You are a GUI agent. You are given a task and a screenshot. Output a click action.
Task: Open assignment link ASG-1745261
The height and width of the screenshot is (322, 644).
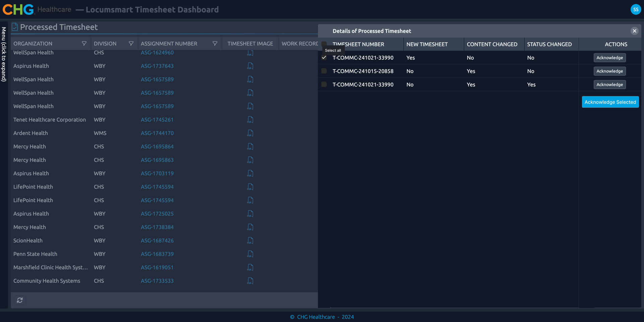(157, 120)
